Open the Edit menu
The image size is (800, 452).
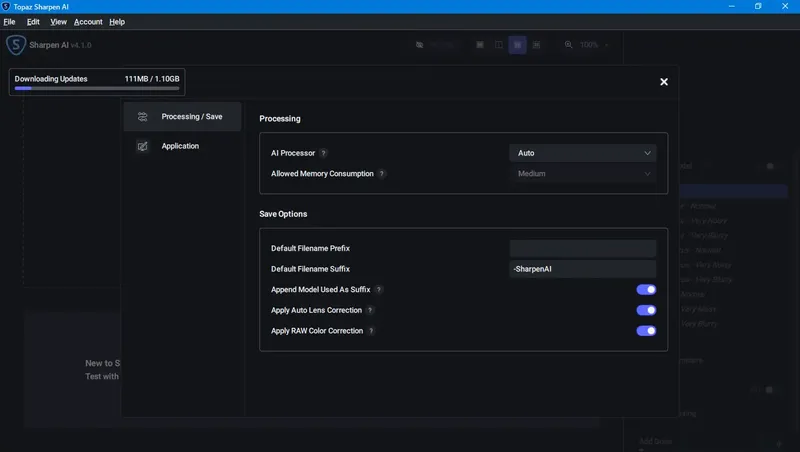tap(33, 22)
